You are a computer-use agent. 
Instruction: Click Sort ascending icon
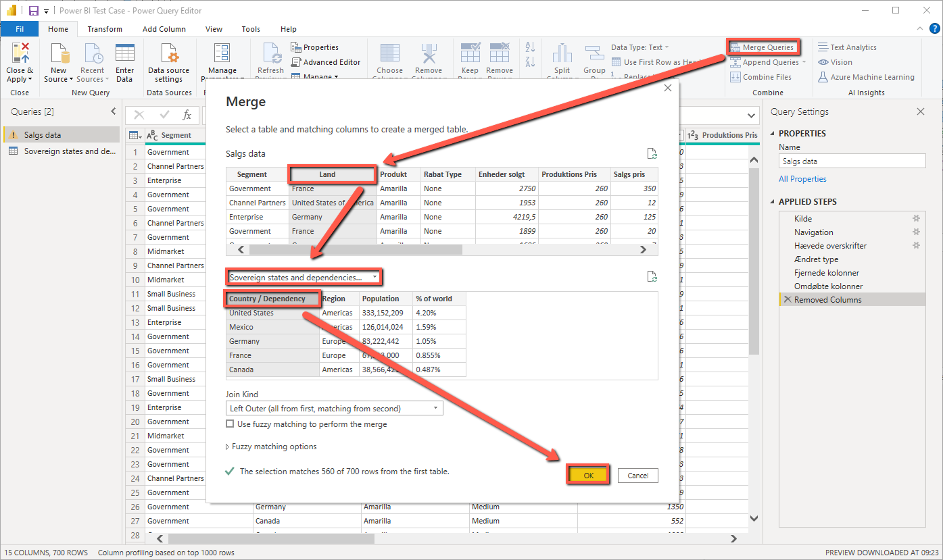point(530,47)
